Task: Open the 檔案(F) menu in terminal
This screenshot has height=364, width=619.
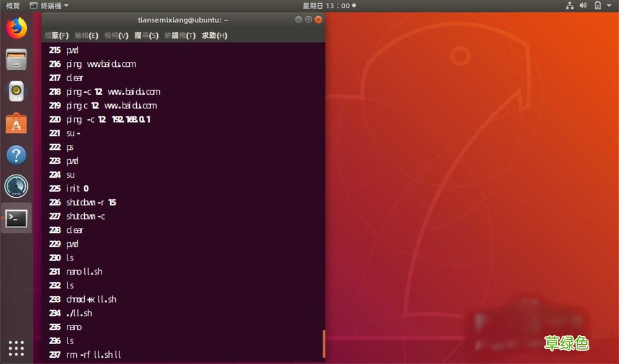Action: (56, 35)
